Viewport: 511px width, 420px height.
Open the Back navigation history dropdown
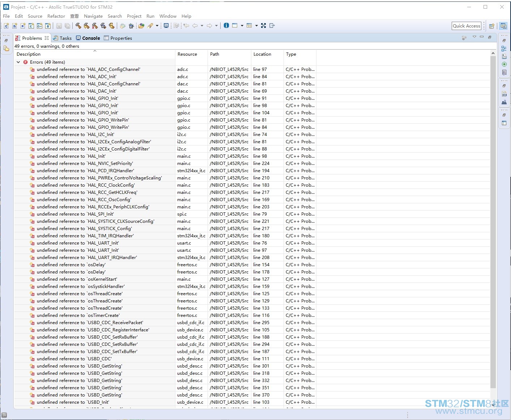pyautogui.click(x=202, y=26)
